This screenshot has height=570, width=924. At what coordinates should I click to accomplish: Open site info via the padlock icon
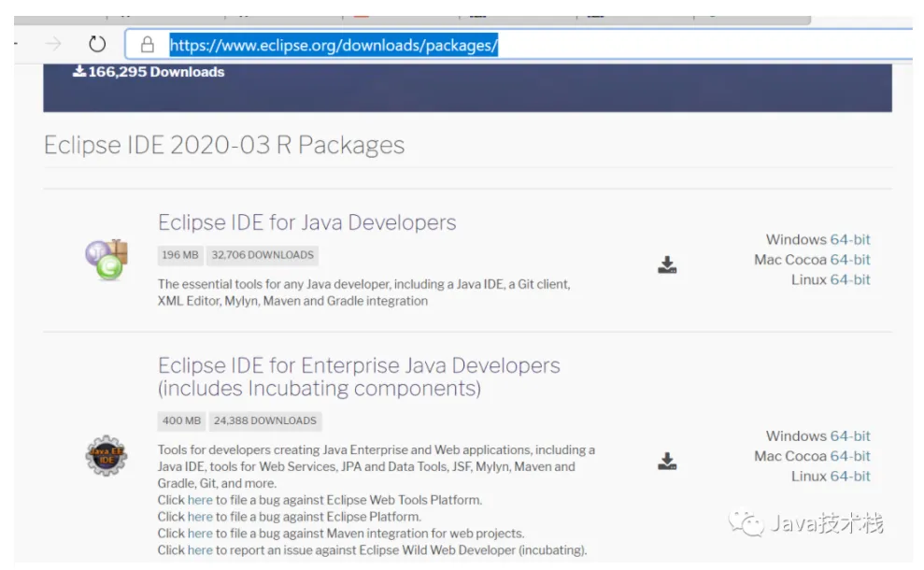click(x=147, y=44)
